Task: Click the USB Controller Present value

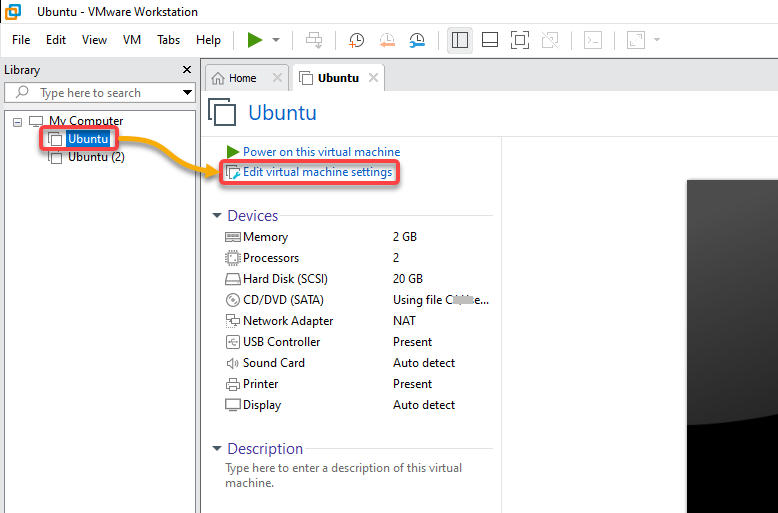Action: [412, 342]
